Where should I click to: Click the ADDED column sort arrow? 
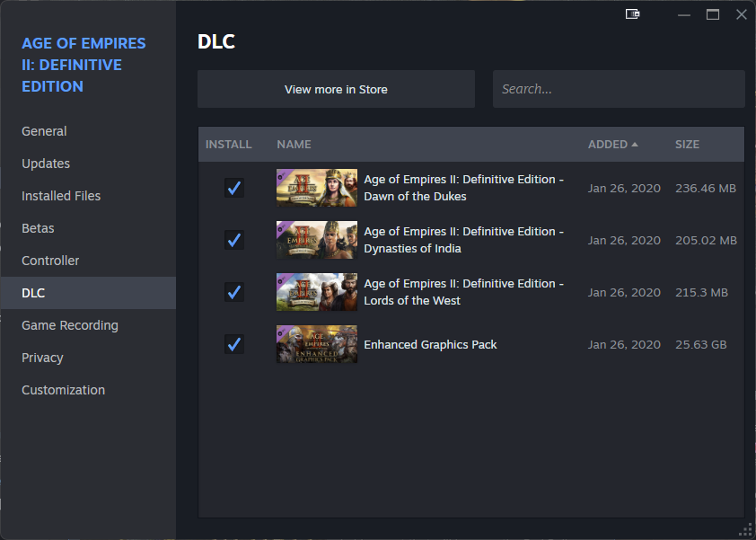[x=635, y=145]
